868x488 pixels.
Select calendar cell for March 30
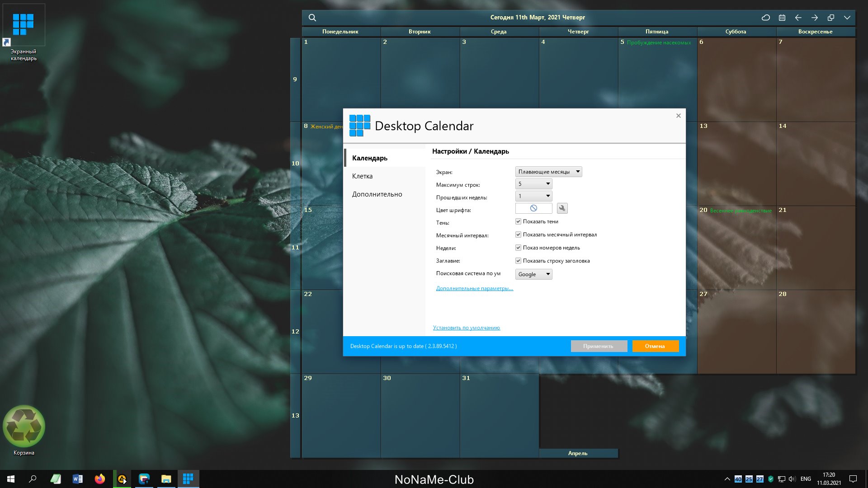click(420, 416)
